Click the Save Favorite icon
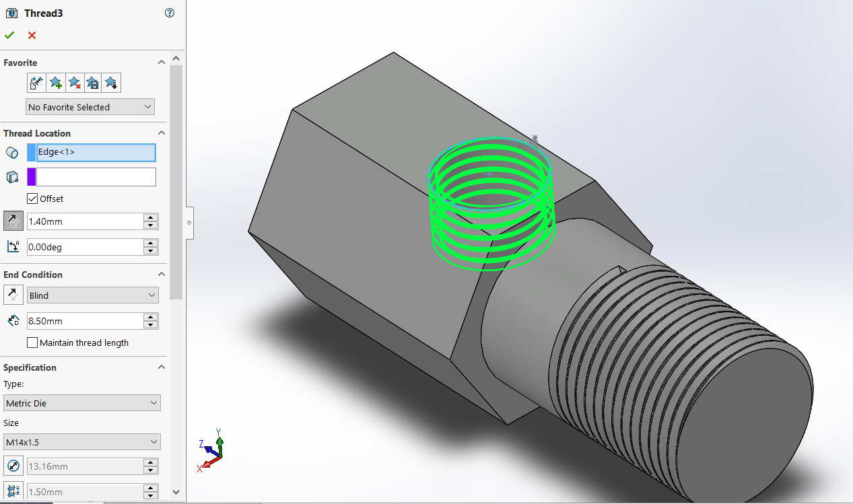The height and width of the screenshot is (504, 853). click(x=93, y=83)
